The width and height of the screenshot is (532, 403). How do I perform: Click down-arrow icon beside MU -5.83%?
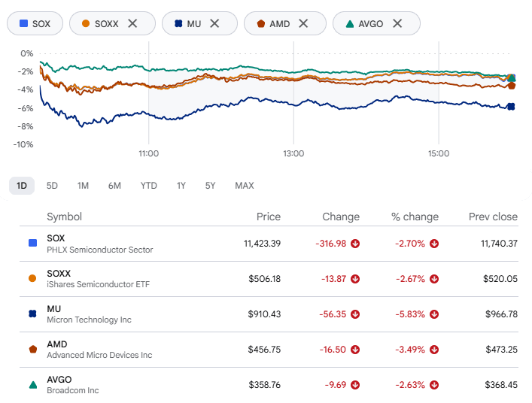[434, 314]
